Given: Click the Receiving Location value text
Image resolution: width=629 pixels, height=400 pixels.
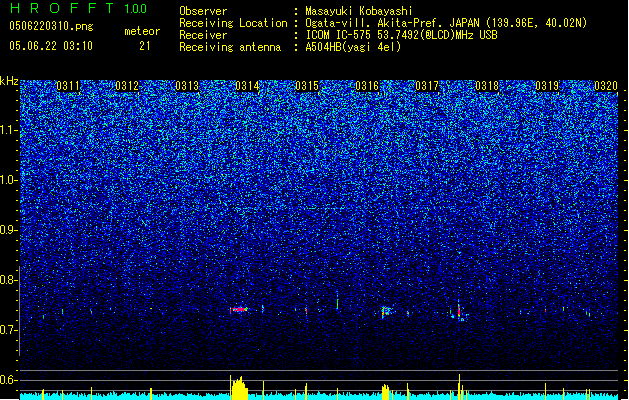Looking at the screenshot, I should (x=446, y=23).
